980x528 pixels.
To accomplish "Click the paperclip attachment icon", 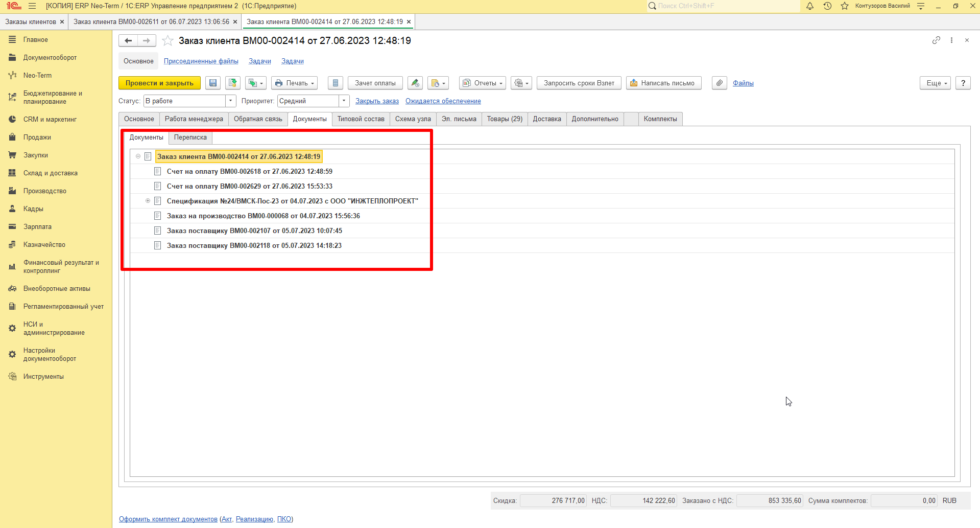I will point(719,83).
